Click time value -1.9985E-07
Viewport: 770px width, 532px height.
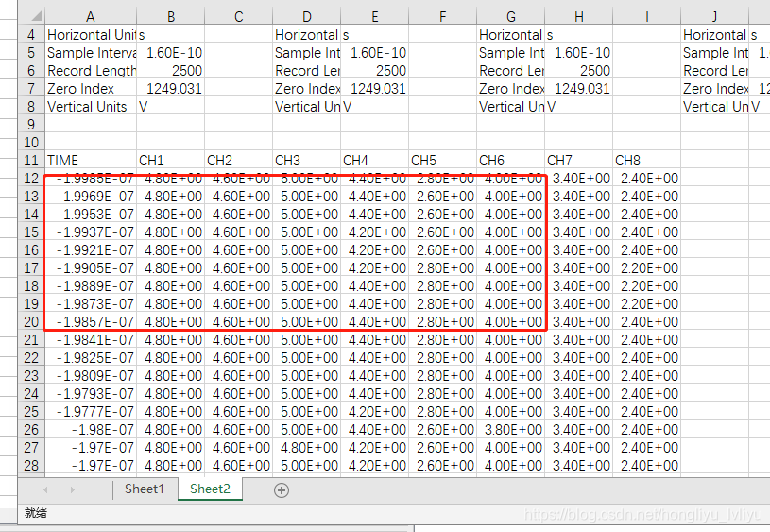pos(91,179)
